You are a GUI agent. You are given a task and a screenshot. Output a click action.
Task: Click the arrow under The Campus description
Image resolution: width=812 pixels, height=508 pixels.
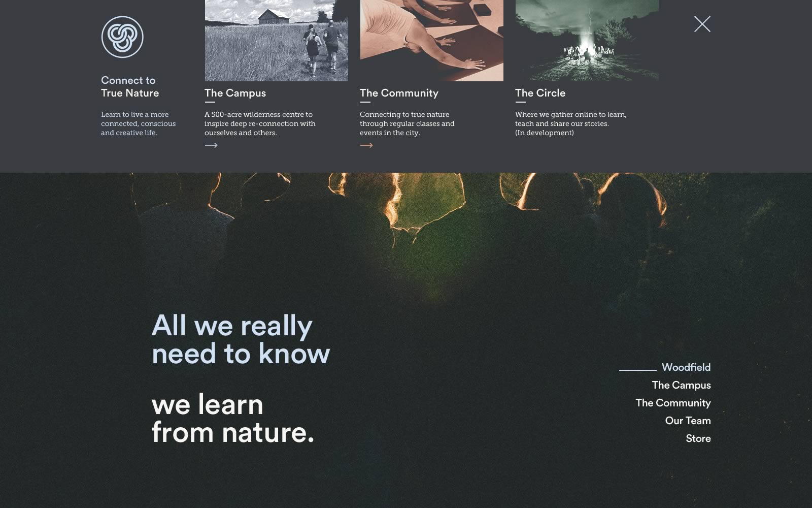[211, 145]
